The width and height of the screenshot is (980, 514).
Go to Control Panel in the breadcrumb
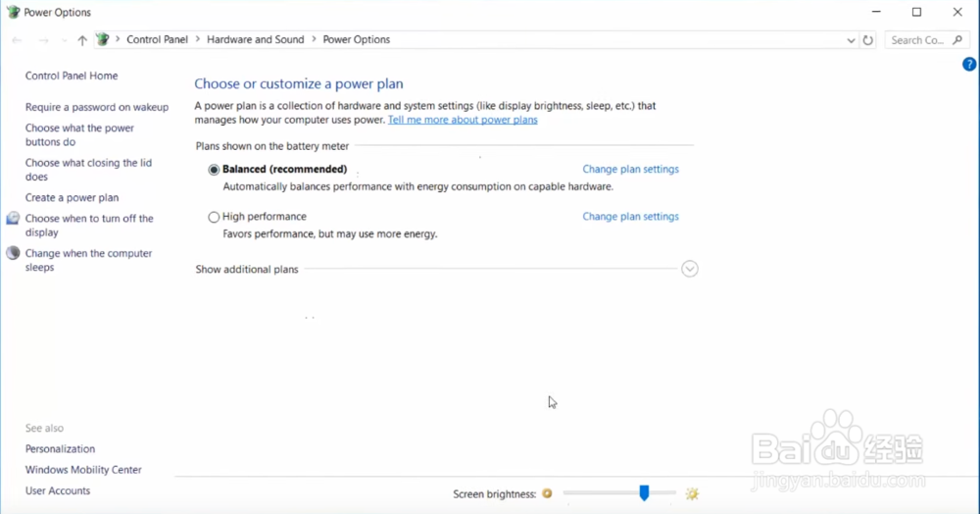[157, 40]
